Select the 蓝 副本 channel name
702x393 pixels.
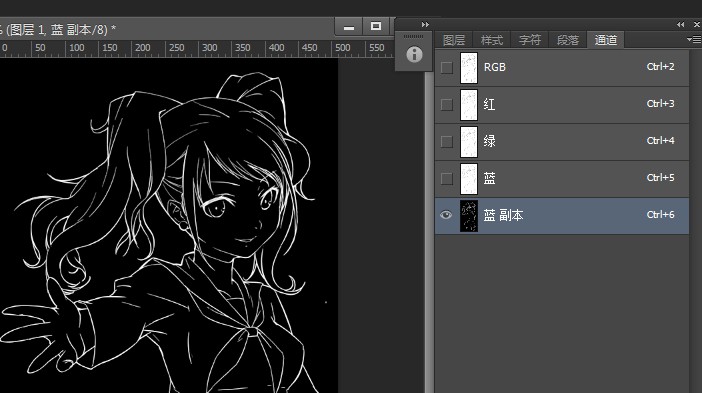pos(503,215)
